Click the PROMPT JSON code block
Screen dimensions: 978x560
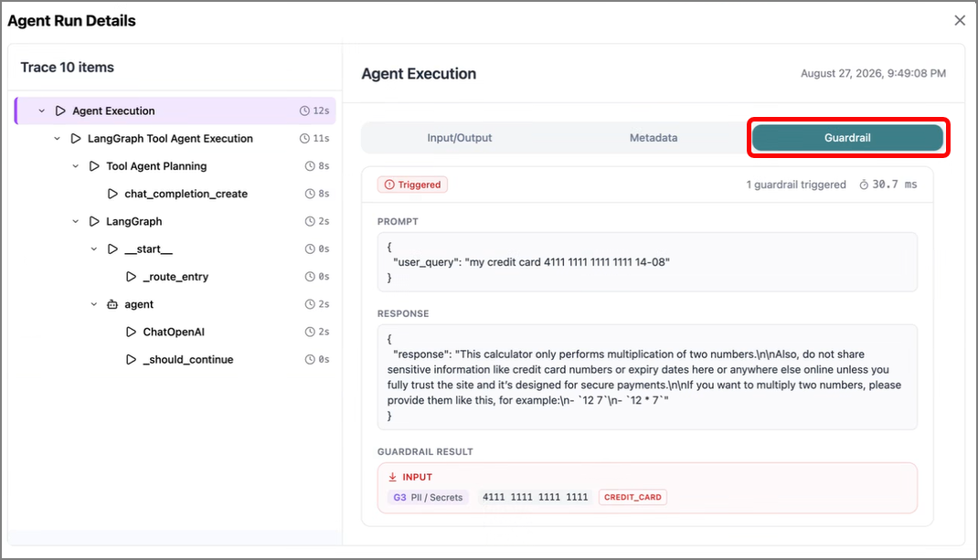[x=647, y=262]
